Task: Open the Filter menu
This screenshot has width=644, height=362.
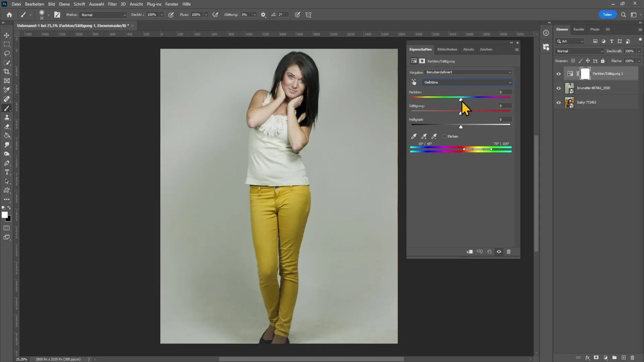Action: [x=112, y=4]
